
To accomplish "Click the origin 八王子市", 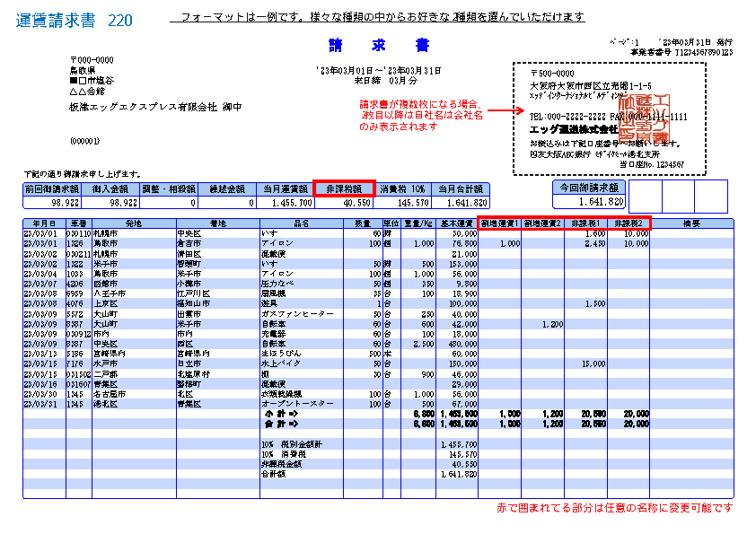I will pyautogui.click(x=110, y=293).
